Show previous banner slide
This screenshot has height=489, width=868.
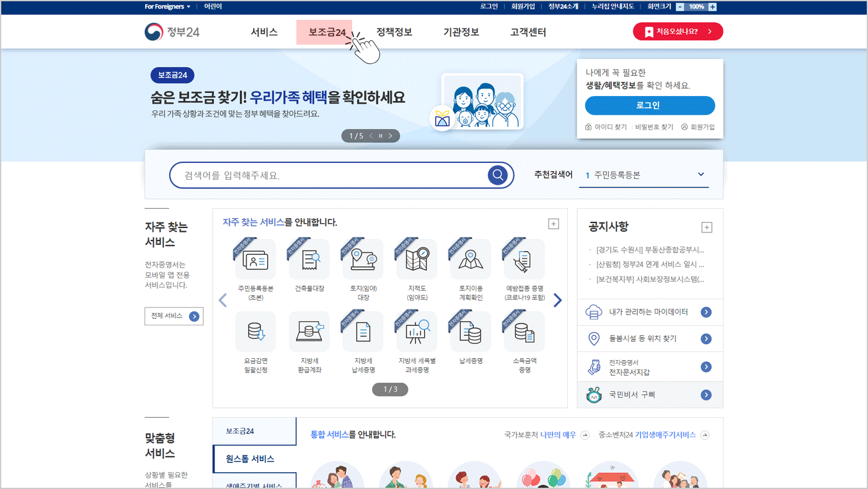tap(371, 136)
